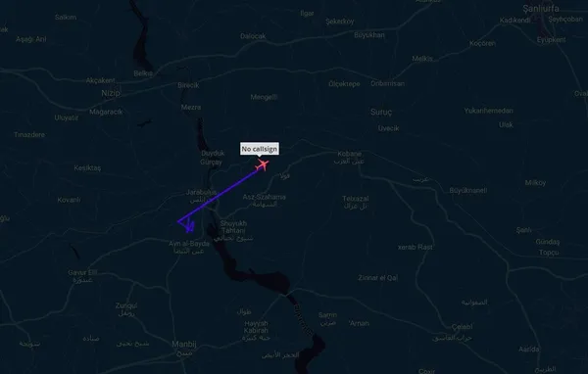Viewport: 588px width, 374px height.
Task: Select the Manbij city label
Action: (184, 344)
